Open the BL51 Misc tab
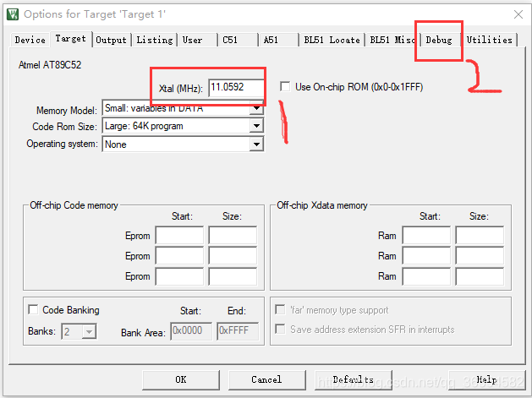The height and width of the screenshot is (398, 532). click(x=392, y=40)
